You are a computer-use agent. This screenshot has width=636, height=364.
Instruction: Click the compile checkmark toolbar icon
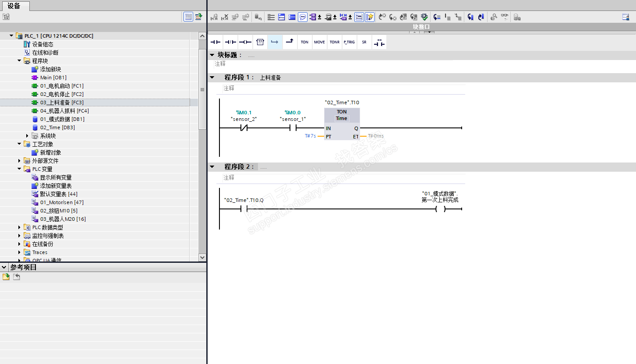[x=424, y=17]
